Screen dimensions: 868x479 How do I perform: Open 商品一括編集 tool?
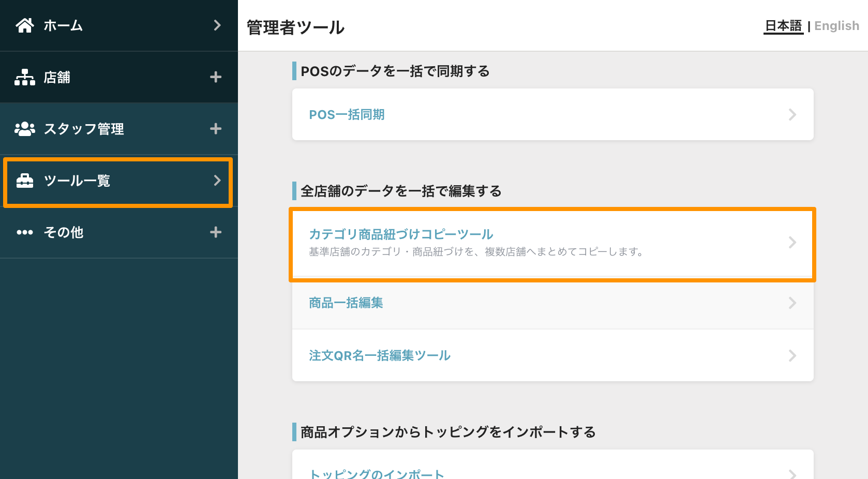tap(552, 303)
